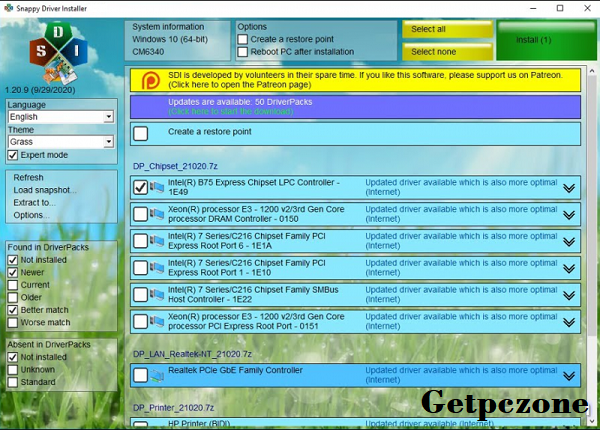600x430 pixels.
Task: Check the Realtek PCIe GbE Family Controller driver
Action: (140, 375)
